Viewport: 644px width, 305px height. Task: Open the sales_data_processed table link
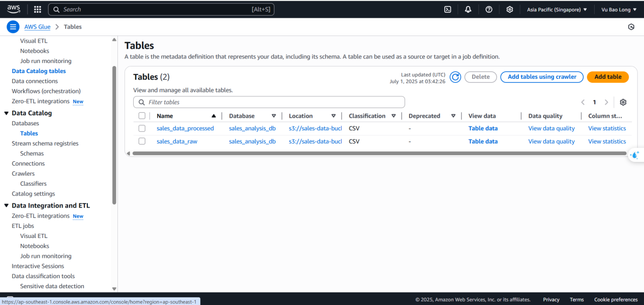185,128
